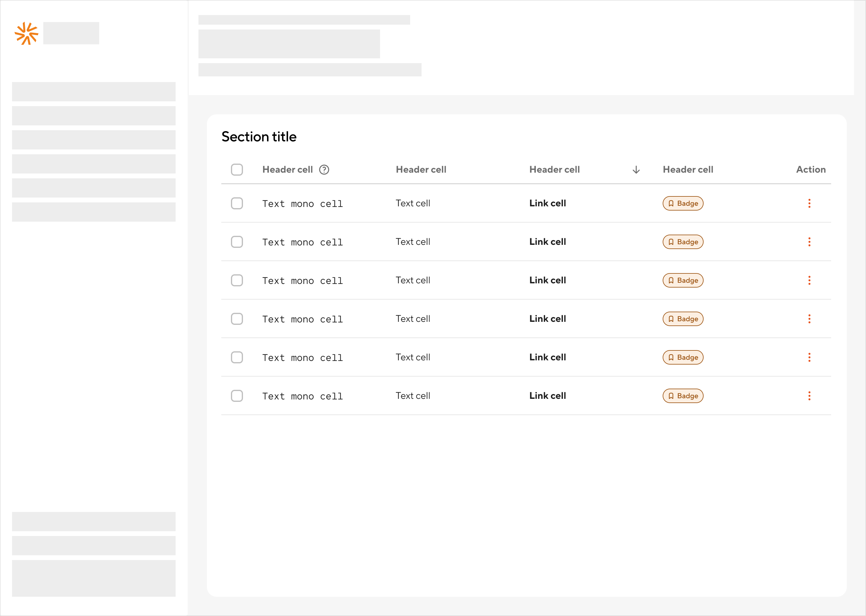Image resolution: width=866 pixels, height=616 pixels.
Task: Click the Header cell above the Badge column
Action: coord(688,170)
